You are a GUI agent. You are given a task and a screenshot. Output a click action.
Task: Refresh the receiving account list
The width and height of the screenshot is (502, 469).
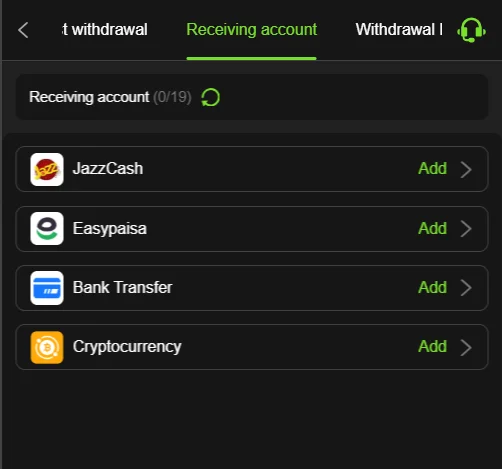click(210, 97)
